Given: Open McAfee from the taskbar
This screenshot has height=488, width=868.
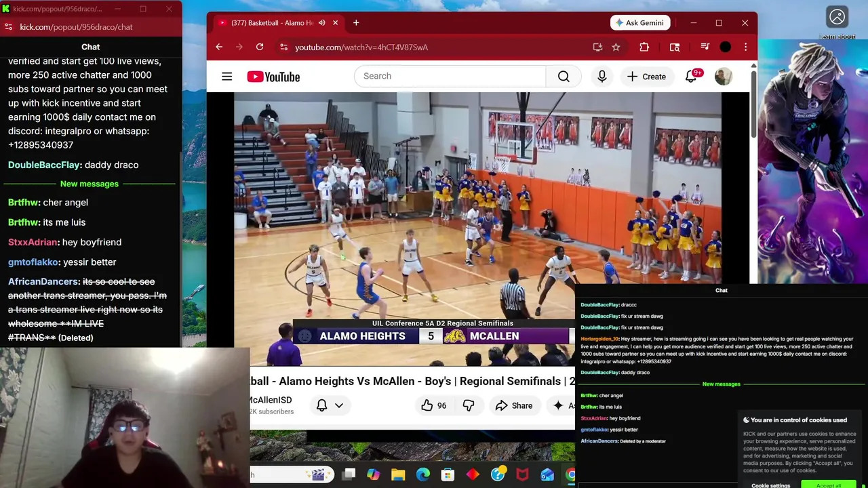Looking at the screenshot, I should [x=523, y=474].
